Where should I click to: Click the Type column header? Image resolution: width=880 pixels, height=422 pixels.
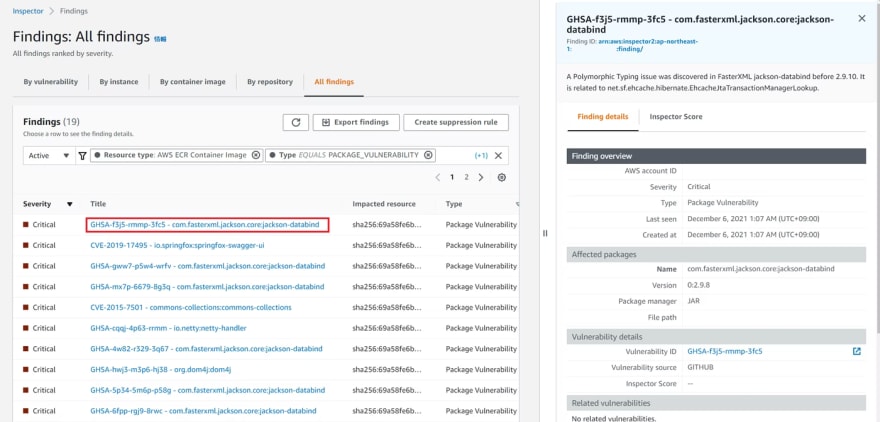[454, 204]
